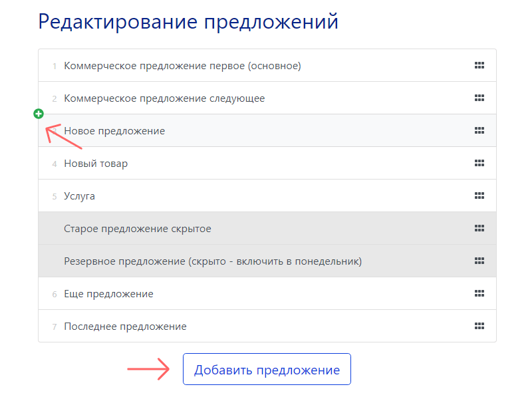Select Последнее предложение list item
The image size is (532, 399).
(x=125, y=327)
